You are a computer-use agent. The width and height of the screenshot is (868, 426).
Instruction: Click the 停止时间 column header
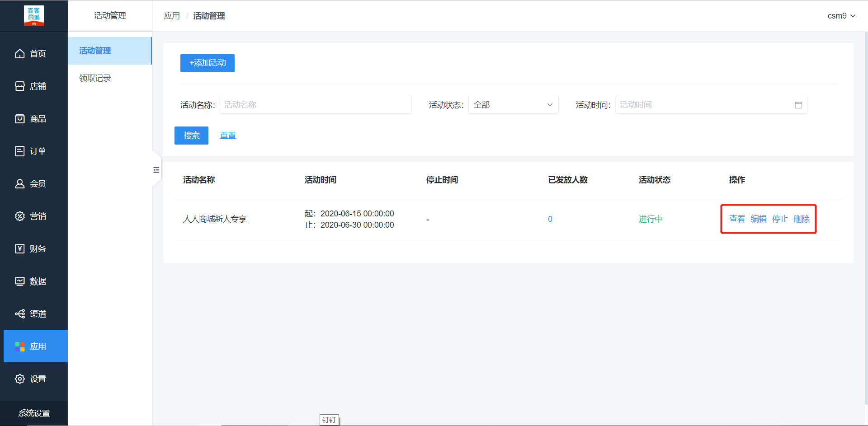pyautogui.click(x=442, y=180)
